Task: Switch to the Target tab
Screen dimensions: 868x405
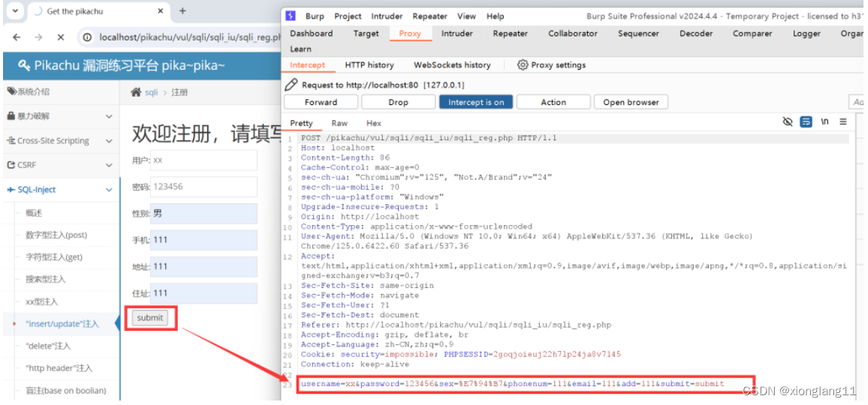Action: click(366, 34)
